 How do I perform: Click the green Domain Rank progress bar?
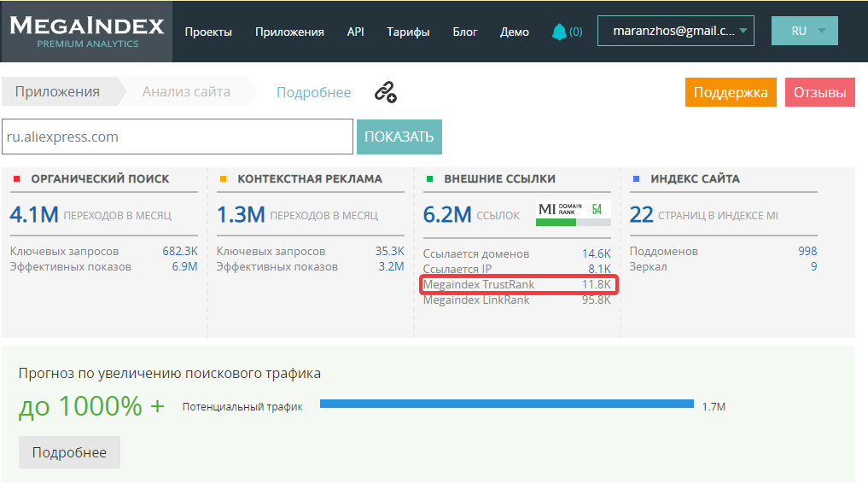click(x=573, y=223)
